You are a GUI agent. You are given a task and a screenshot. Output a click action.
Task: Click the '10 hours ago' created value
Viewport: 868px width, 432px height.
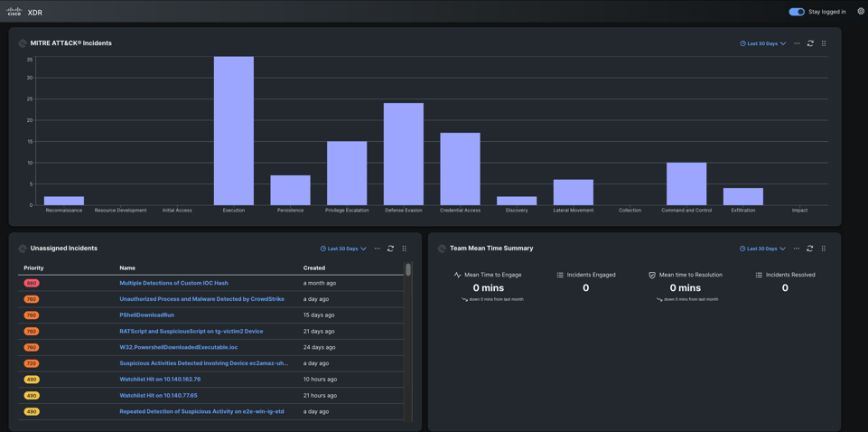pyautogui.click(x=321, y=380)
